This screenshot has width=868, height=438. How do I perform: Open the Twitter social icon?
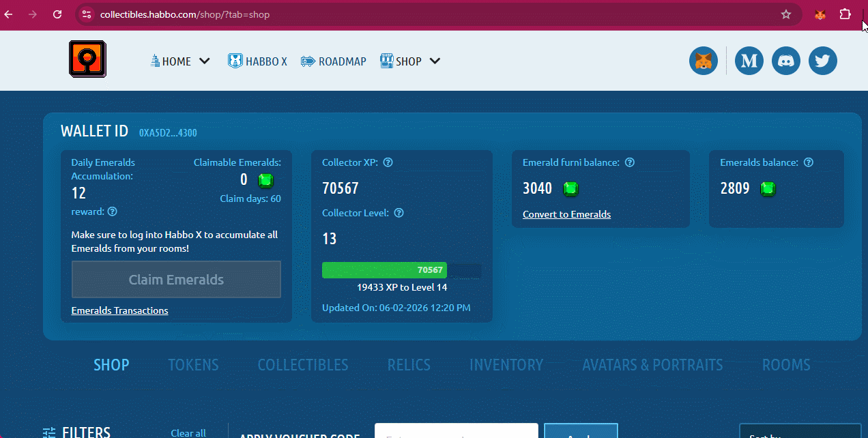point(823,61)
